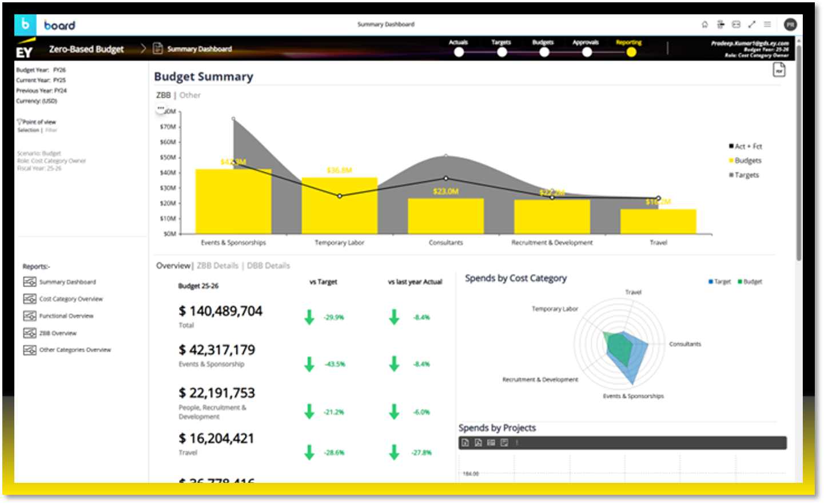This screenshot has width=824, height=504.
Task: Switch to the ZBB Details tab
Action: (217, 266)
